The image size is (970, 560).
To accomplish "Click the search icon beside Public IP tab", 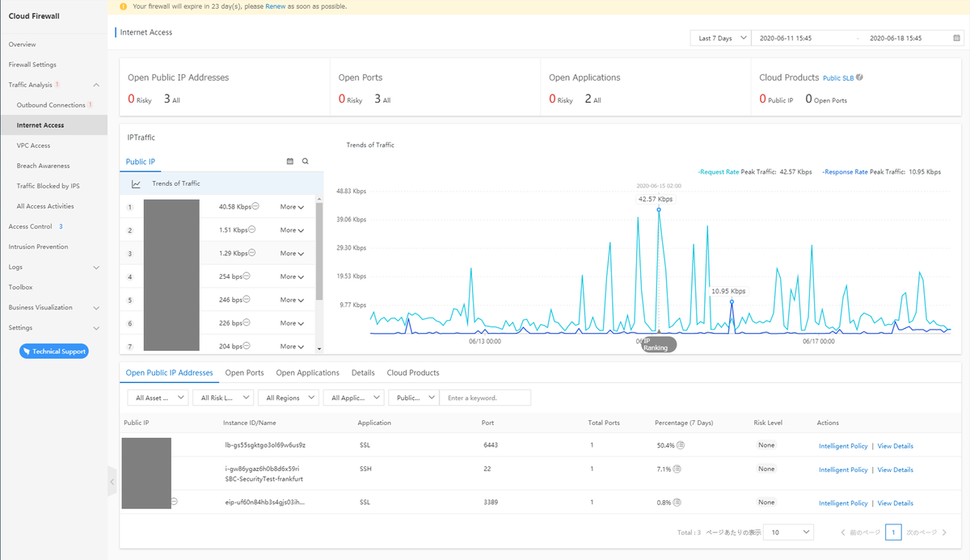I will coord(306,162).
